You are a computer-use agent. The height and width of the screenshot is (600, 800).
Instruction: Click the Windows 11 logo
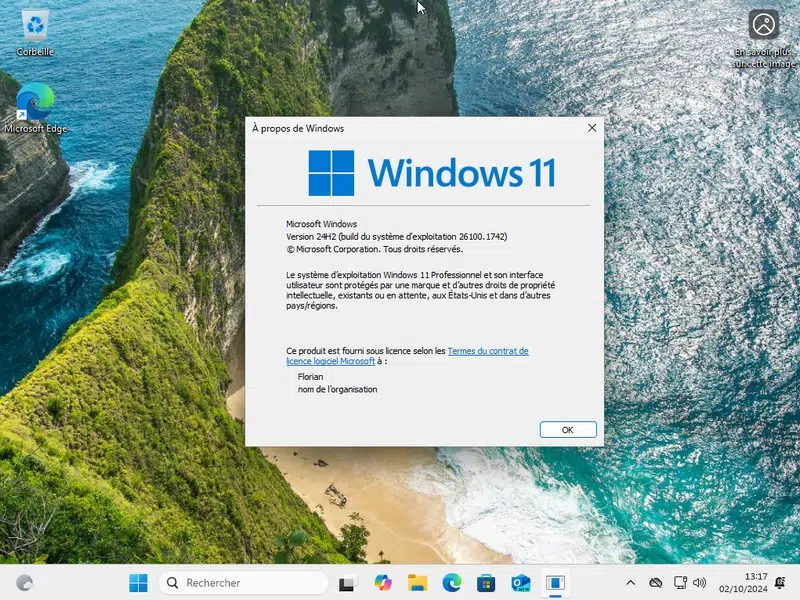pyautogui.click(x=432, y=172)
